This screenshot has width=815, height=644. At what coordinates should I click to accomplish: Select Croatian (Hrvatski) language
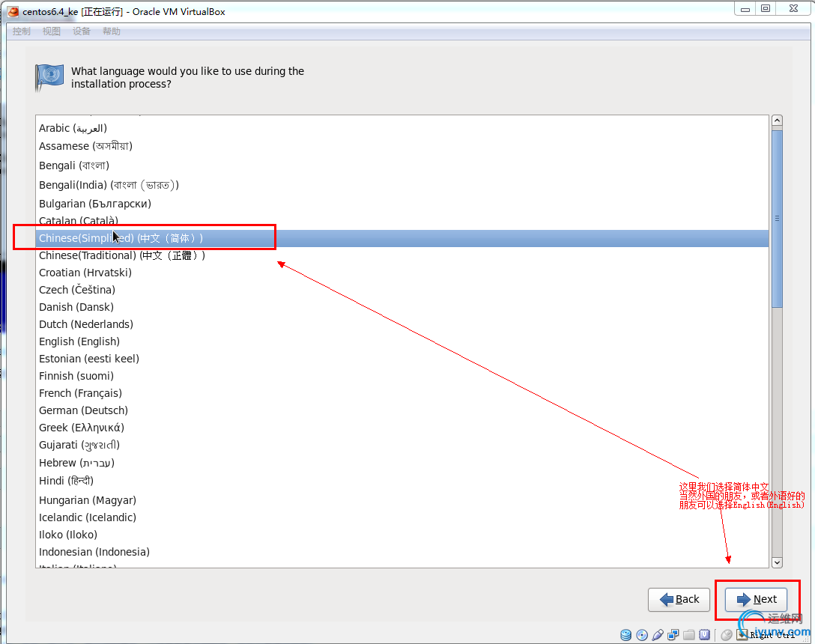pos(402,273)
